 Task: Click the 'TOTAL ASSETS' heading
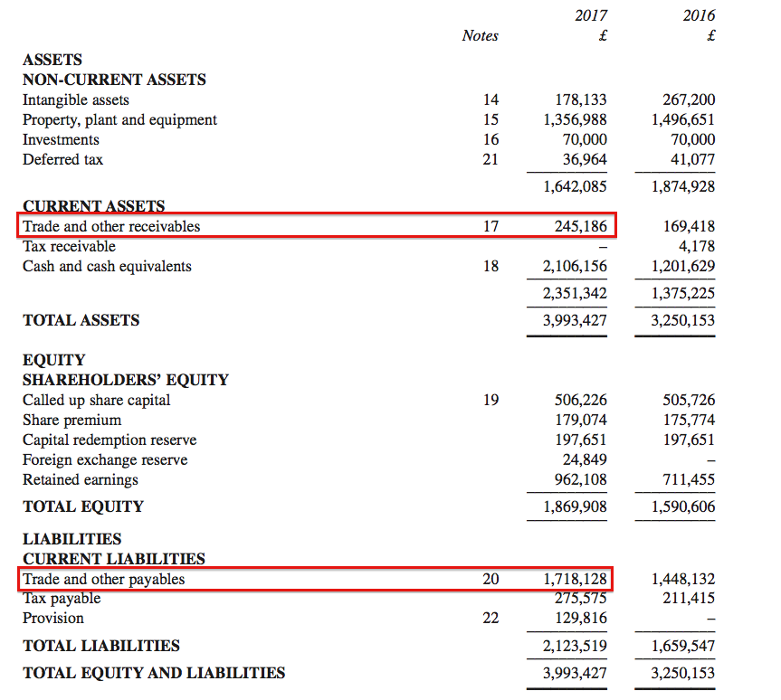tap(81, 320)
